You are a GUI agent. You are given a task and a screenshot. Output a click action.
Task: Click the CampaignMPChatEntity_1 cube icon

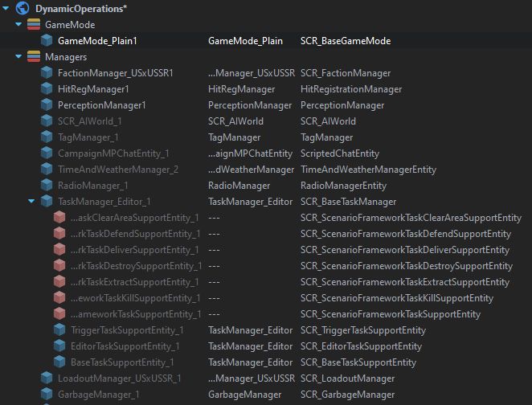coord(47,153)
